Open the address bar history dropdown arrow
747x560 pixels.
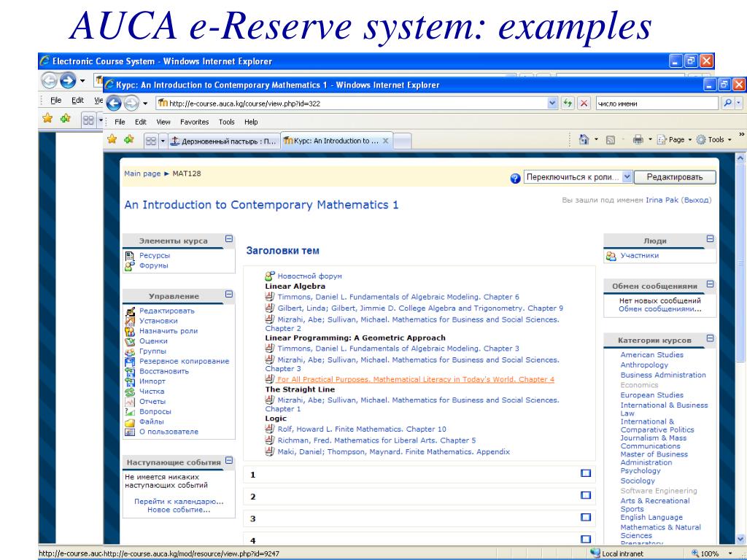552,103
